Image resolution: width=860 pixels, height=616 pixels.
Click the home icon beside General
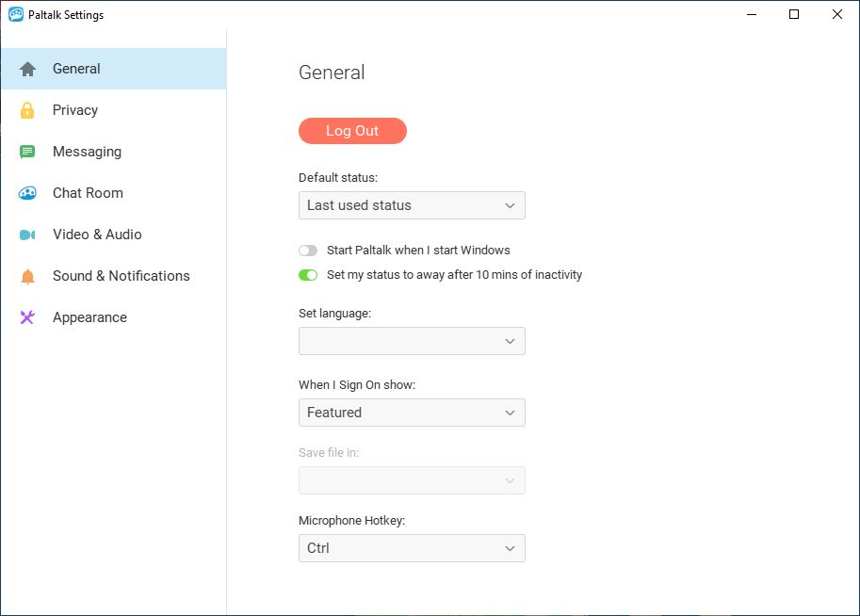pyautogui.click(x=27, y=69)
